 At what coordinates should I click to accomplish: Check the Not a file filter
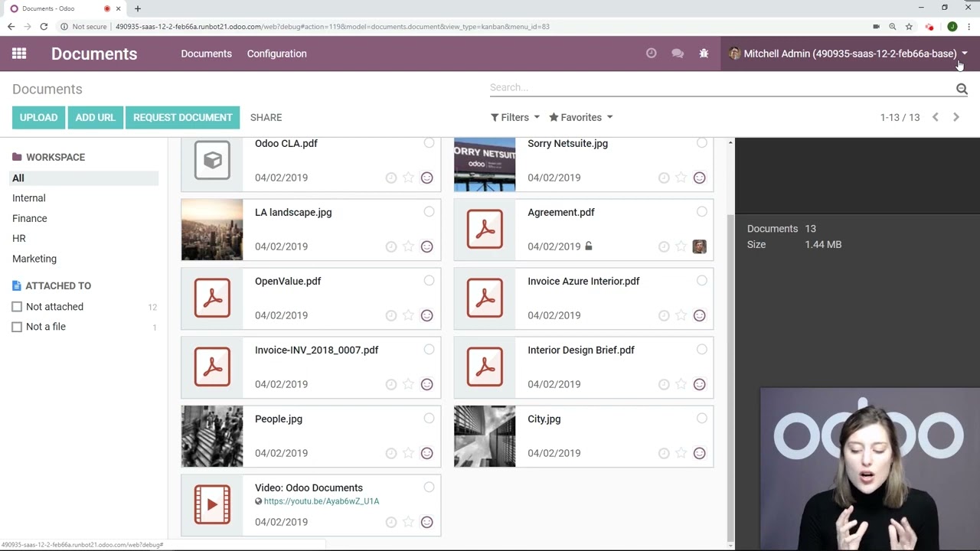[17, 327]
